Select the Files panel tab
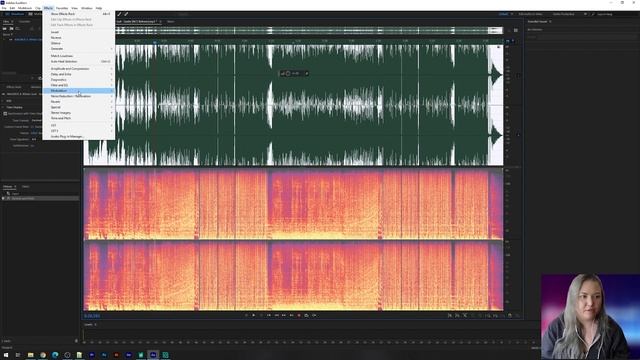640x360 pixels. point(7,21)
